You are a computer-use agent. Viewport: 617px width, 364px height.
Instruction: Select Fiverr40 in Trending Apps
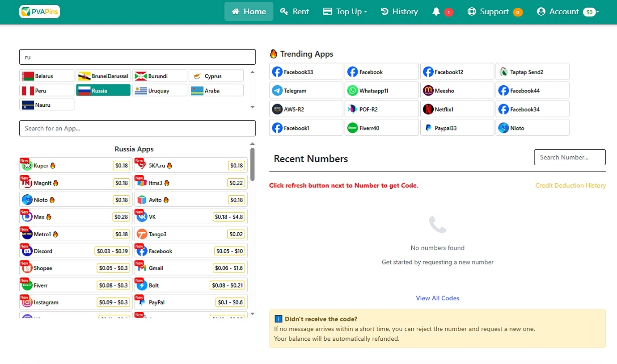(382, 128)
